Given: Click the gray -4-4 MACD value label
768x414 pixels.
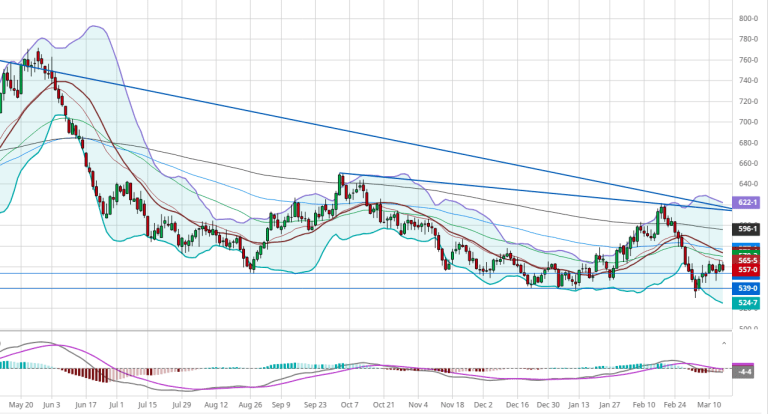Looking at the screenshot, I should click(x=745, y=372).
